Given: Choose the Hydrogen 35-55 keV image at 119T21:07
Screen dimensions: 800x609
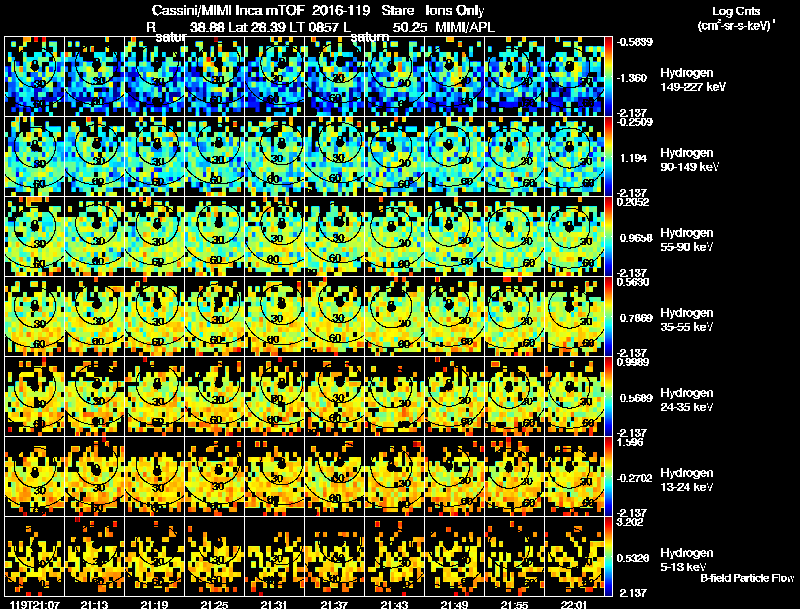Looking at the screenshot, I should coord(34,316).
